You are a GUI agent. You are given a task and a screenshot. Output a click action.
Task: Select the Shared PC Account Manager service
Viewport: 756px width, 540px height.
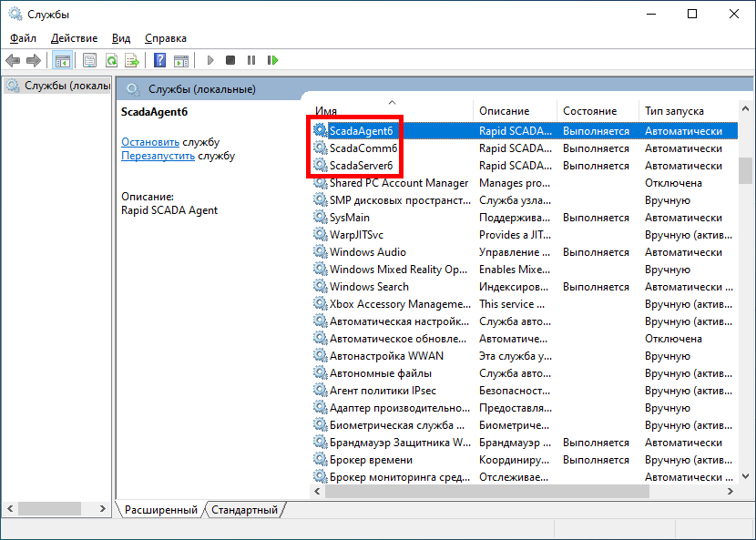click(x=525, y=183)
